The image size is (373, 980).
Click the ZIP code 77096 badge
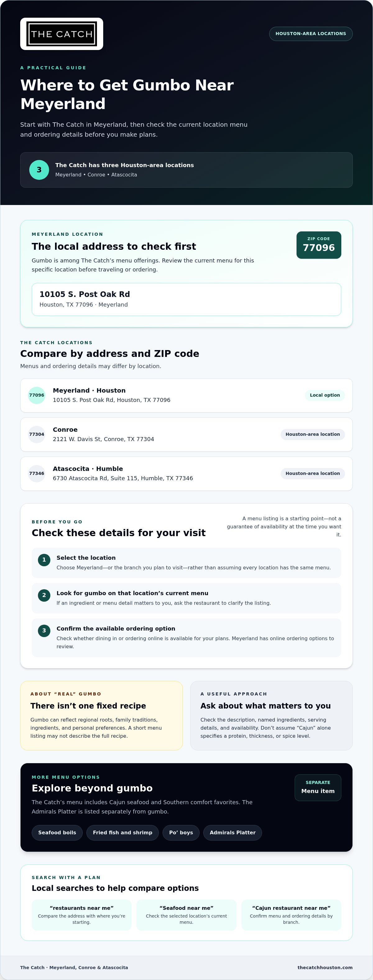coord(319,245)
